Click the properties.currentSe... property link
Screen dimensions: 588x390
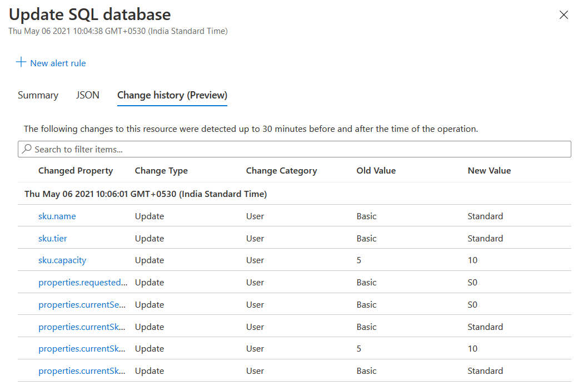pos(82,305)
